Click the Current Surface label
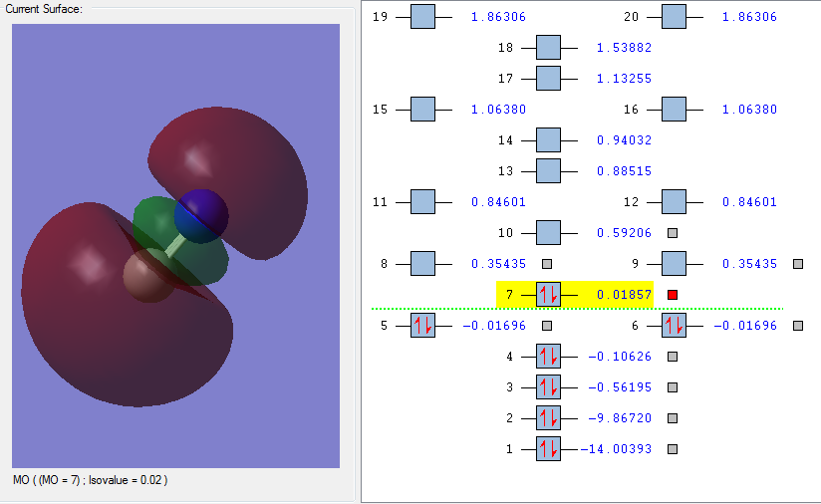The width and height of the screenshot is (821, 504). [44, 9]
